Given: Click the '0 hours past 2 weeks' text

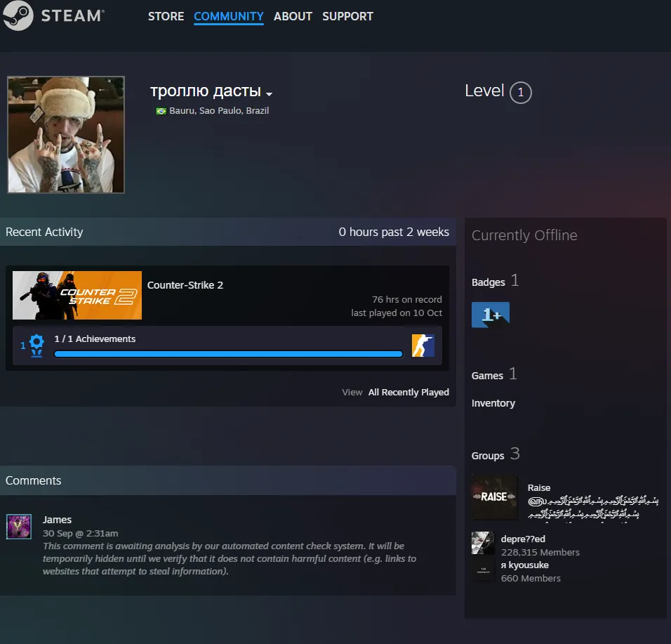Looking at the screenshot, I should (x=394, y=232).
